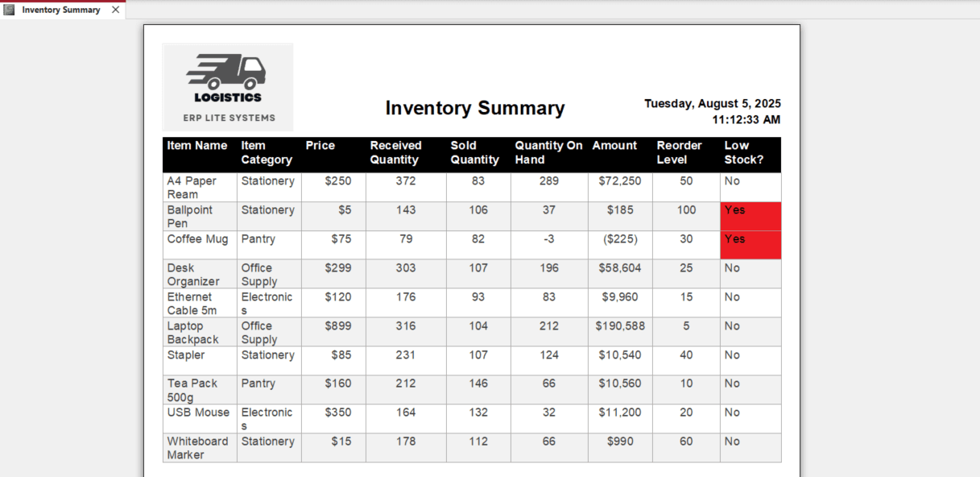980x477 pixels.
Task: Click the Reorder Level column header
Action: [679, 153]
